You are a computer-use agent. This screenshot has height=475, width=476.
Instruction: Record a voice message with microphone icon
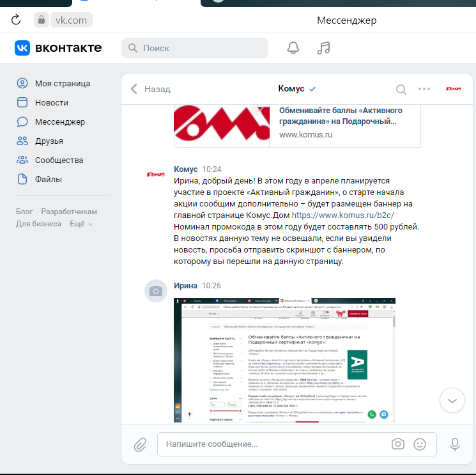[x=454, y=444]
